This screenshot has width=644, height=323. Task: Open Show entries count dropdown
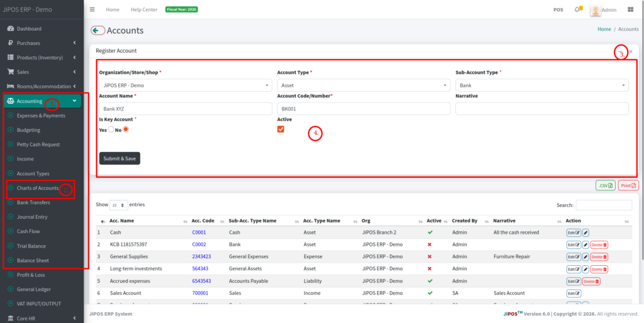click(119, 205)
